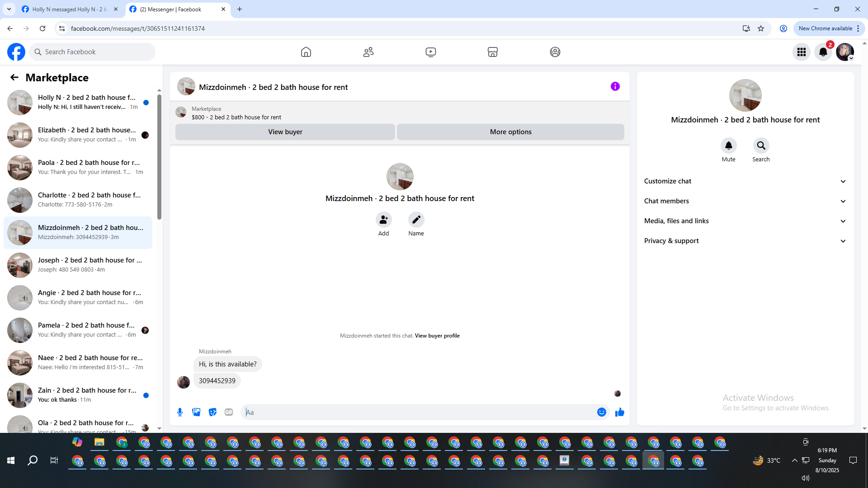Open conversation information purple icon
Screen dimensions: 868x488
click(615, 86)
